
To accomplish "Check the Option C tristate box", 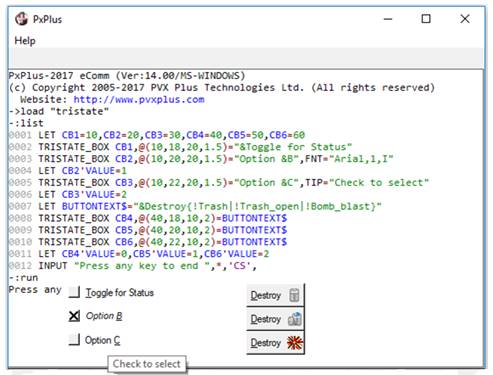I will pyautogui.click(x=74, y=340).
